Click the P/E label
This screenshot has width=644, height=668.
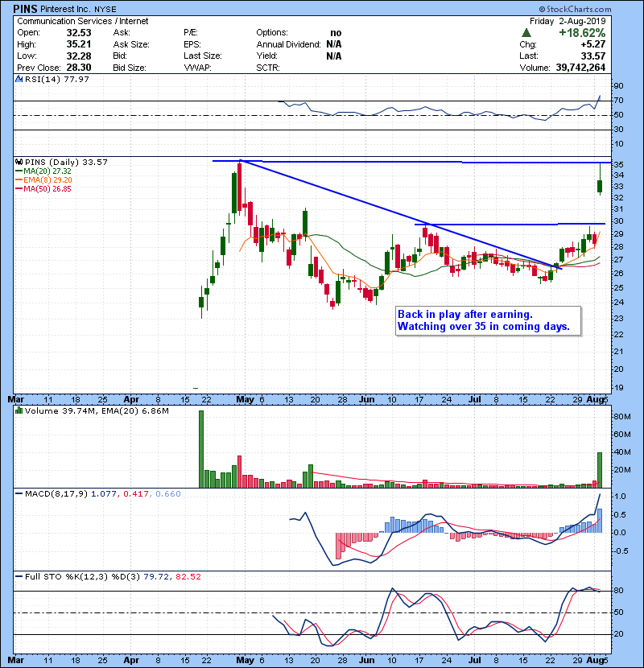click(x=191, y=33)
